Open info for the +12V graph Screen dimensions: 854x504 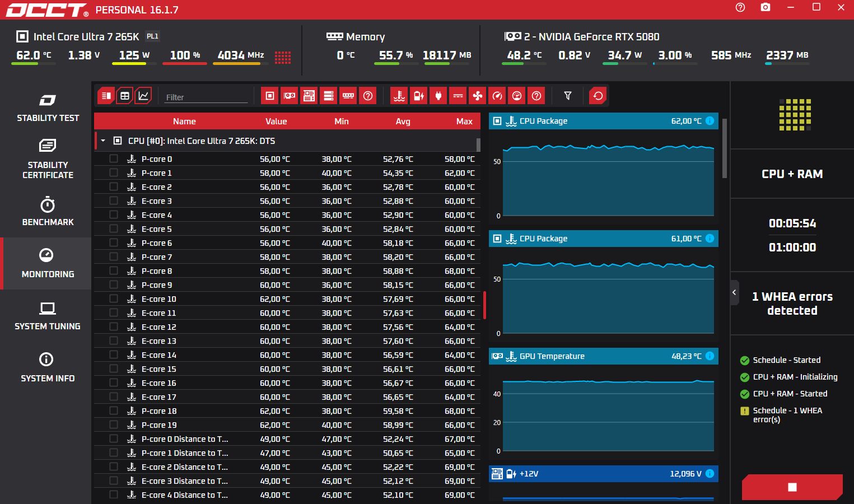[x=710, y=474]
